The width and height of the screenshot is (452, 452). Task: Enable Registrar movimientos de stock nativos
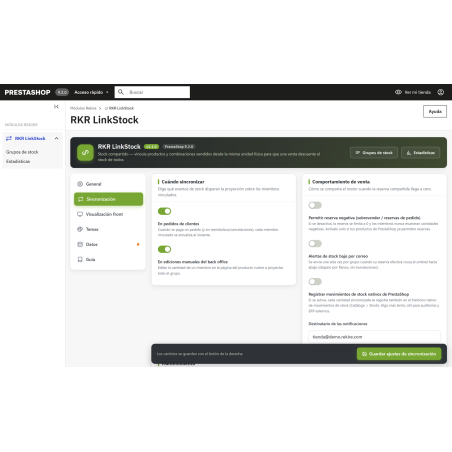315,282
